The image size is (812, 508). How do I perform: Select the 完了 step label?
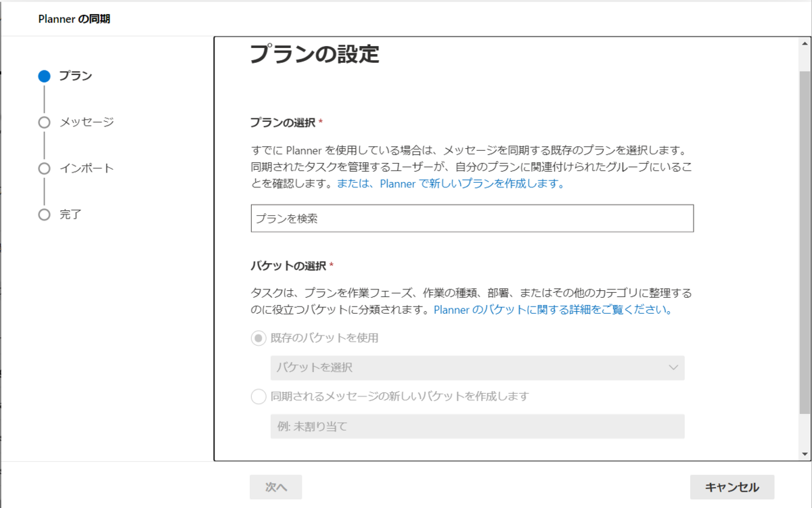(x=70, y=214)
